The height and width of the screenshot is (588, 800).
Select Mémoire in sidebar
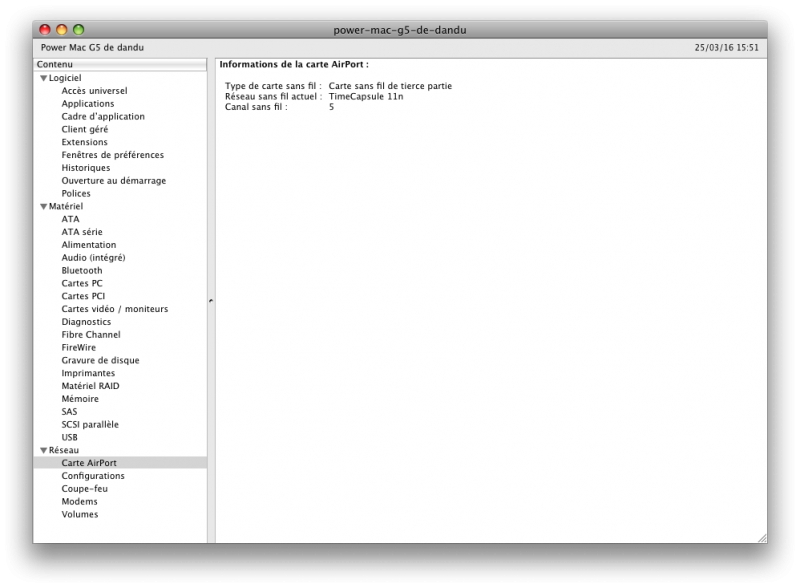click(x=80, y=399)
